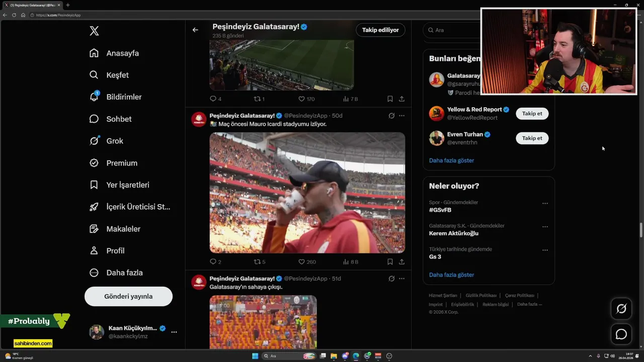Bookmark the Mauro Icardi post
The height and width of the screenshot is (362, 644).
390,261
